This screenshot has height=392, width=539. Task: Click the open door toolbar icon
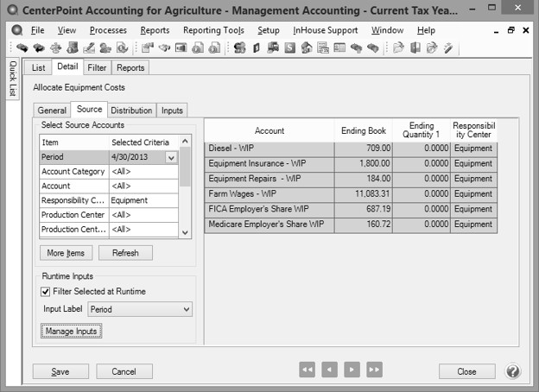415,47
